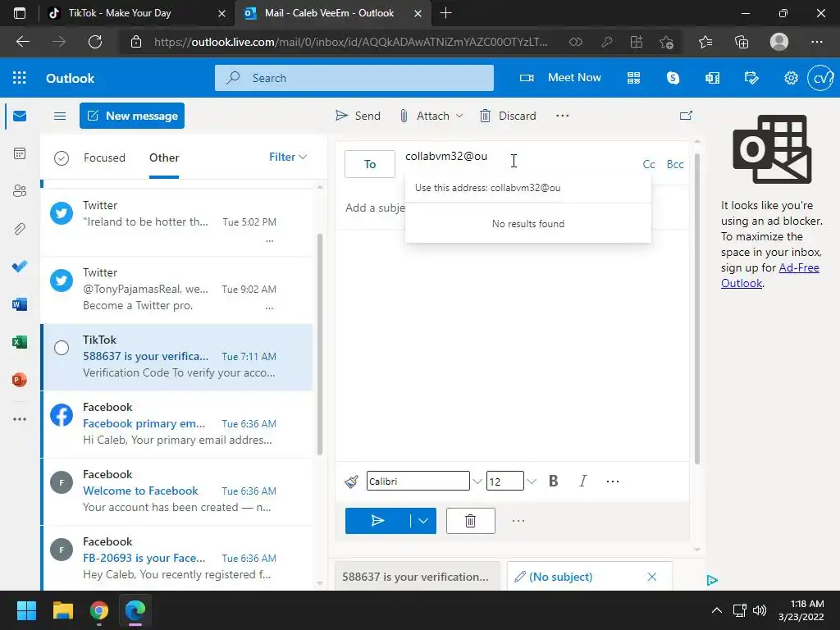Open the Facebook primary email message
840x630 pixels.
pyautogui.click(x=177, y=424)
